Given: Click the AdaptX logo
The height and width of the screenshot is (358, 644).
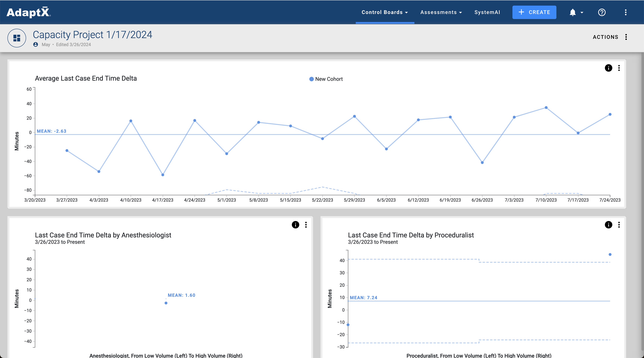Looking at the screenshot, I should pyautogui.click(x=29, y=12).
